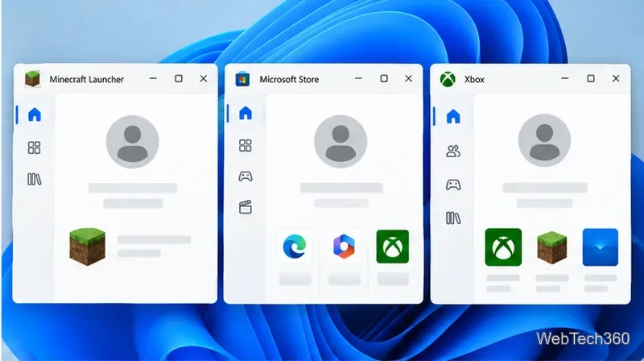This screenshot has height=361, width=644.
Task: Click the 'Minecraft Launcher' window title
Action: (86, 79)
